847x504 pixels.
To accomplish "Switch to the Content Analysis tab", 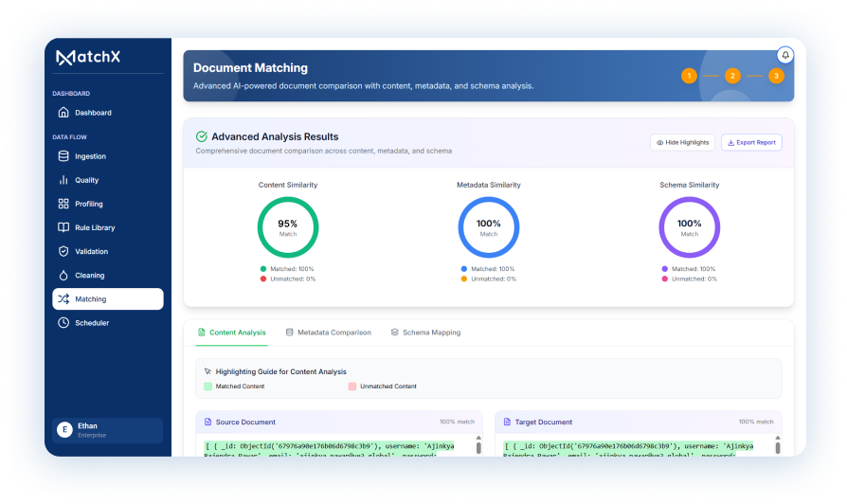I will [232, 333].
